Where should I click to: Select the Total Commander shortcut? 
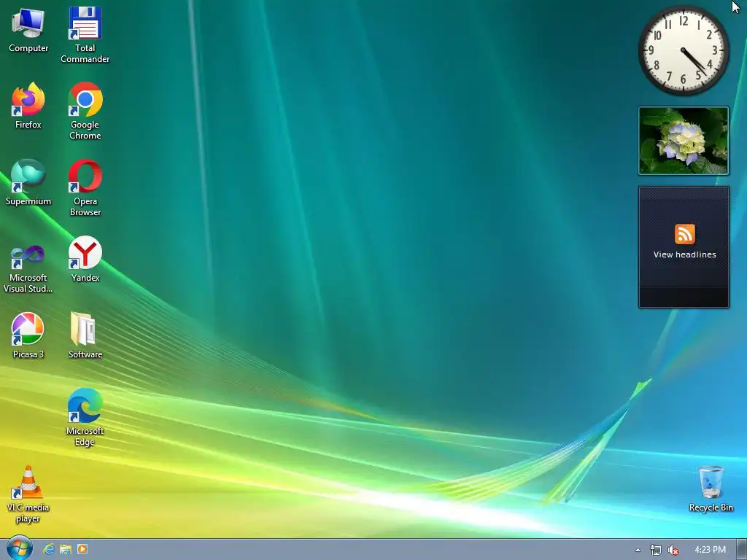[x=85, y=35]
